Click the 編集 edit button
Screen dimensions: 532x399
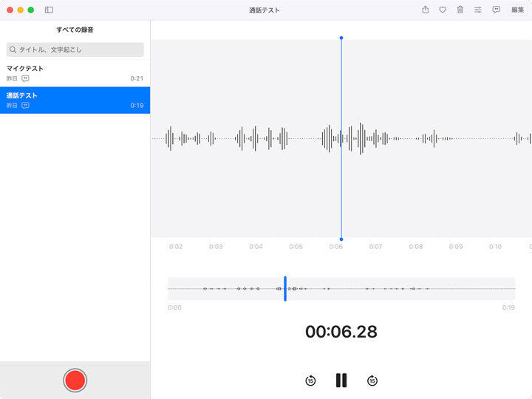coord(517,10)
